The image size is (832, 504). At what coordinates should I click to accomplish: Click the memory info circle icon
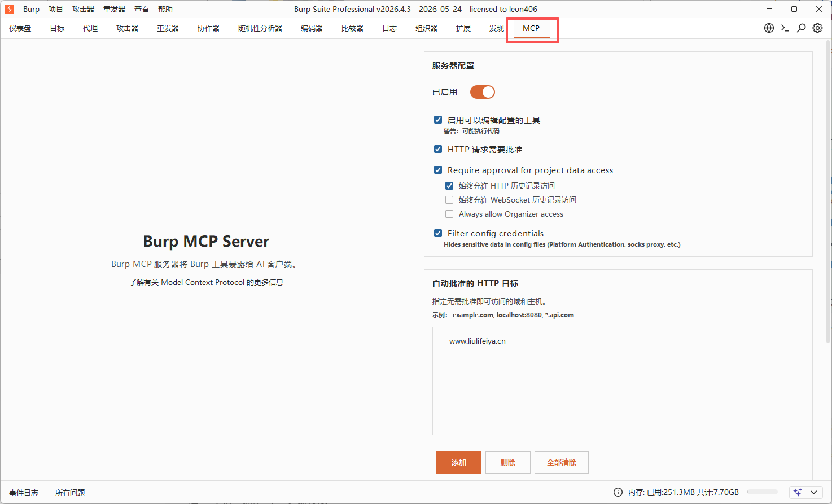[618, 492]
